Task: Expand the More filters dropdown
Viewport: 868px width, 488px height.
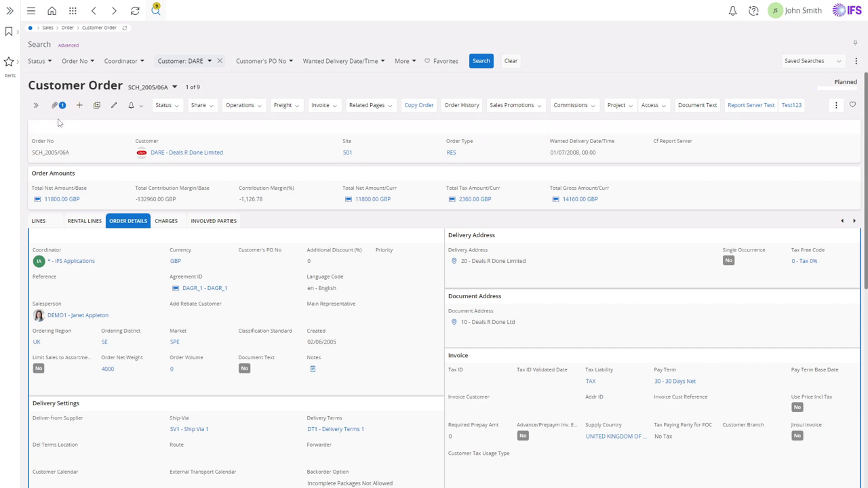Action: point(406,61)
